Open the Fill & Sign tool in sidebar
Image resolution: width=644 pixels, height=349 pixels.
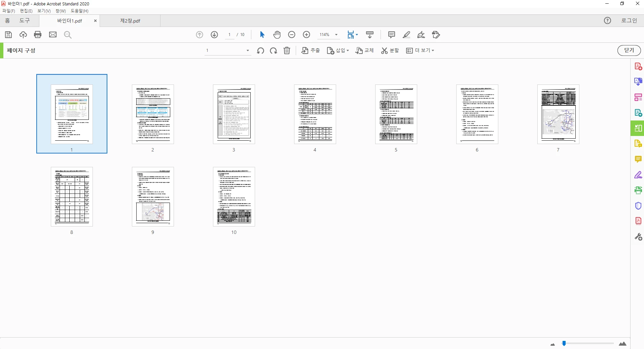click(638, 175)
